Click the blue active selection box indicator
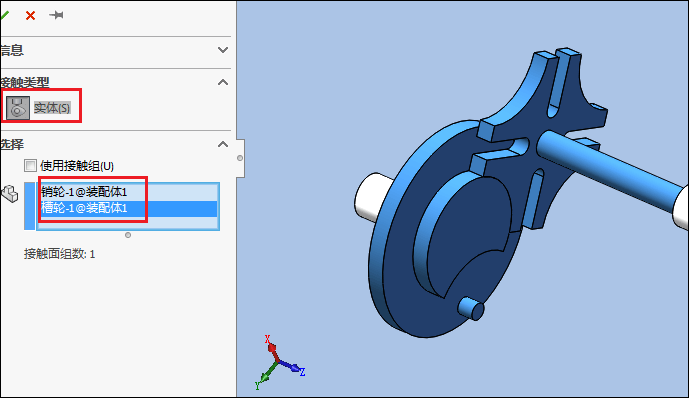 pyautogui.click(x=29, y=206)
